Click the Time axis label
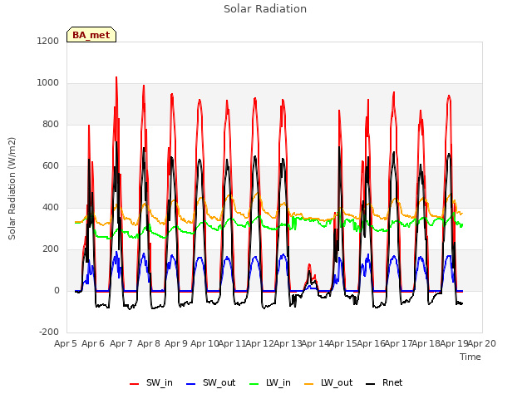532x399 pixels. pos(470,357)
